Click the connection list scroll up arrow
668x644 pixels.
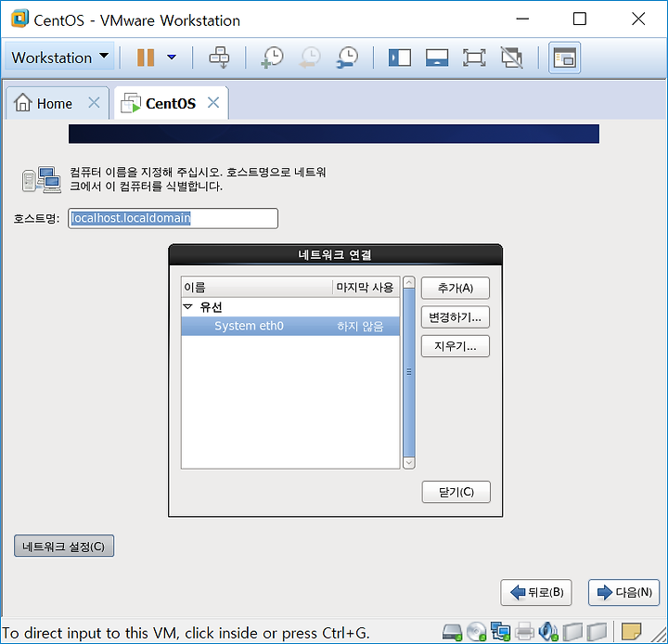(409, 283)
